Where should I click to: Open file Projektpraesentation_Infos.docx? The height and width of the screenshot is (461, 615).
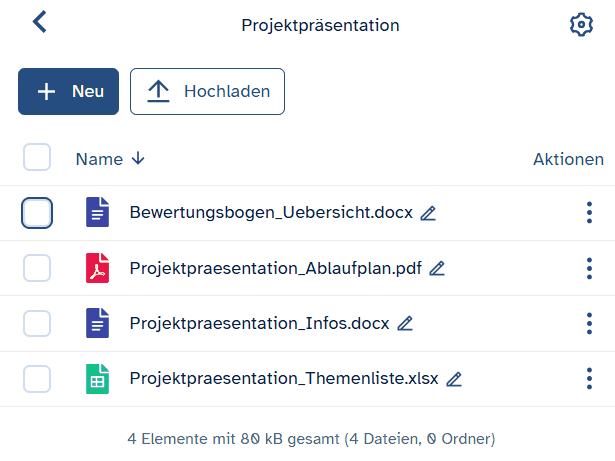[260, 324]
